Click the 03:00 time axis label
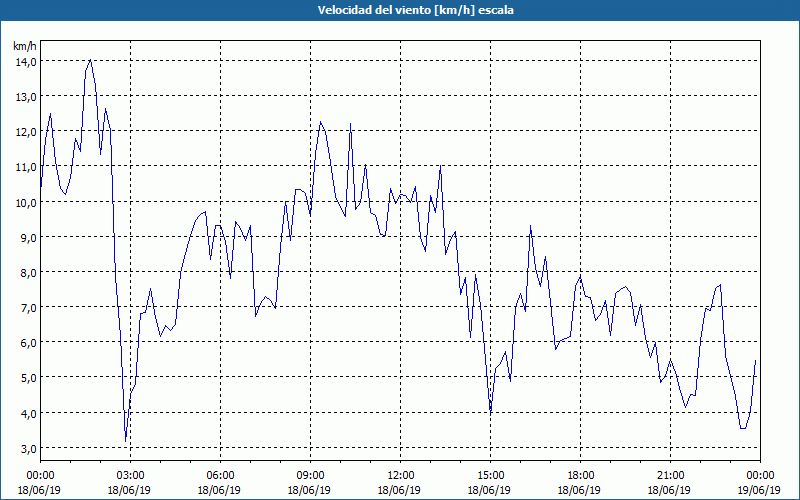 click(130, 476)
